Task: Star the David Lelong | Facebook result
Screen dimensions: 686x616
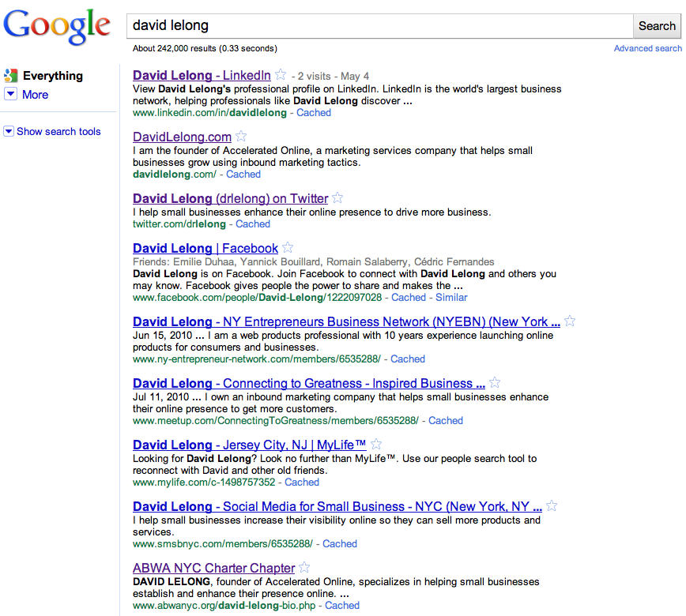Action: coord(288,248)
